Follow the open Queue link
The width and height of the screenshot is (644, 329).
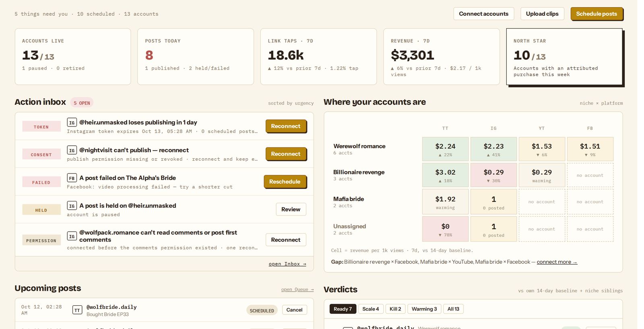297,289
